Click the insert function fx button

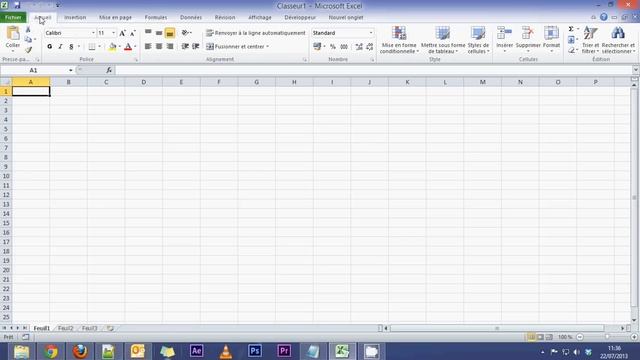[x=109, y=70]
